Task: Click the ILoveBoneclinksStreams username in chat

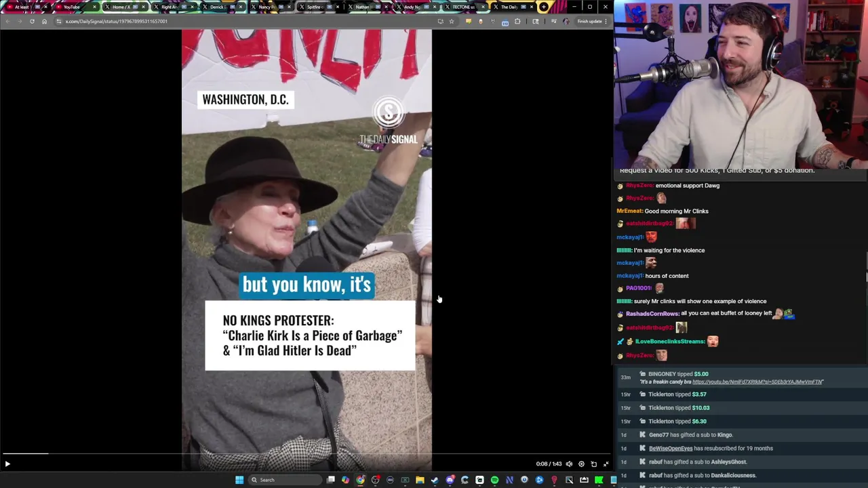Action: coord(669,342)
